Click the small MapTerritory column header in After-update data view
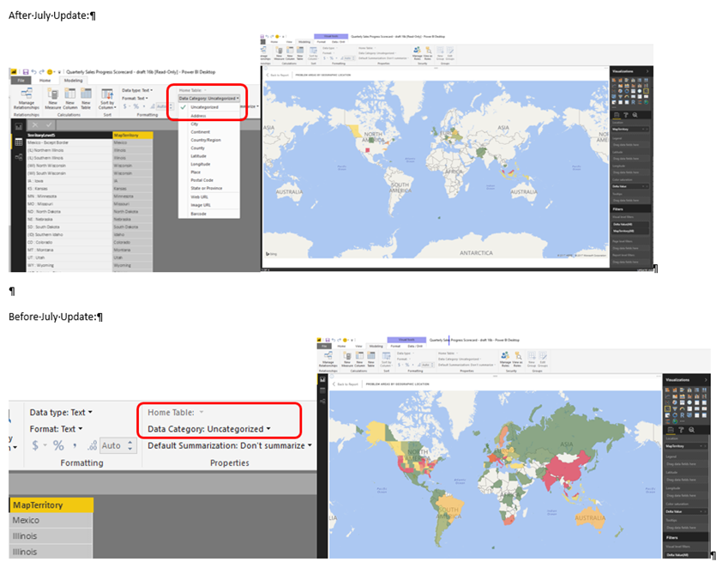Screen dimensions: 728x568 click(132, 136)
